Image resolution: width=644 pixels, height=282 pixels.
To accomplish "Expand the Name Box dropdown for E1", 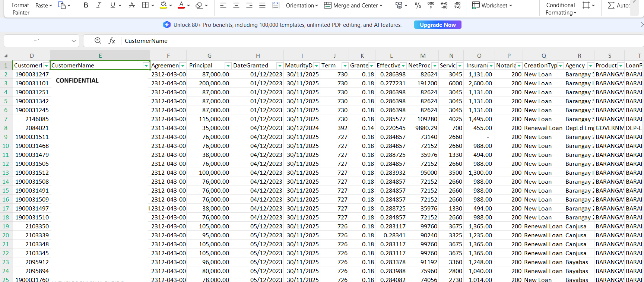I will (x=74, y=41).
